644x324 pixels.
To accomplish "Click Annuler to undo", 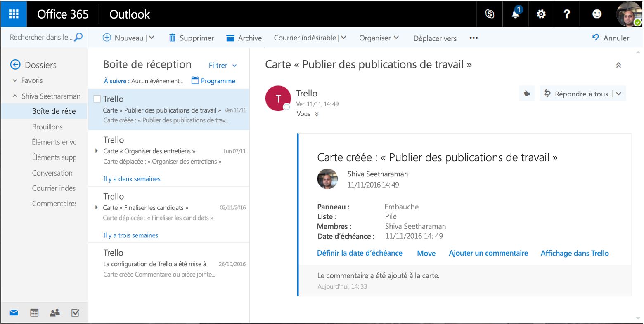I will [611, 38].
